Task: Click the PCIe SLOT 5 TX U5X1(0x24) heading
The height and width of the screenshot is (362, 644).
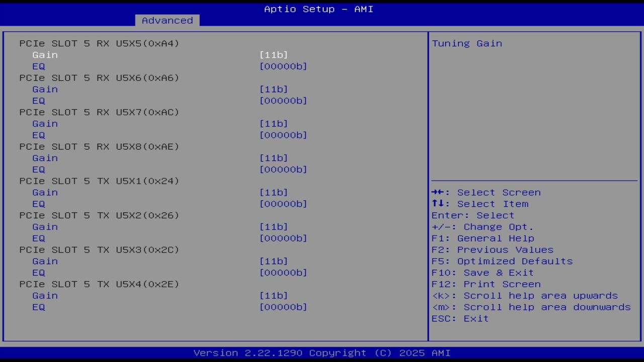Action: [100, 181]
